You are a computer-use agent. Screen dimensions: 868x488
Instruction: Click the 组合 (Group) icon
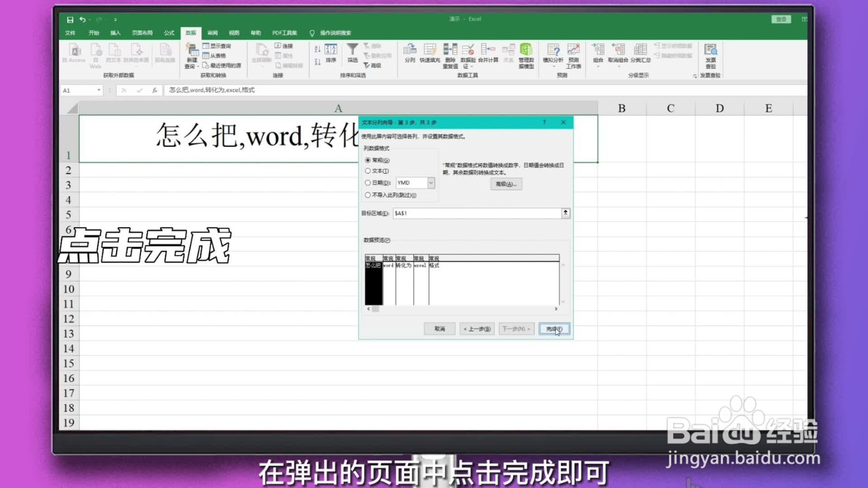(x=598, y=49)
